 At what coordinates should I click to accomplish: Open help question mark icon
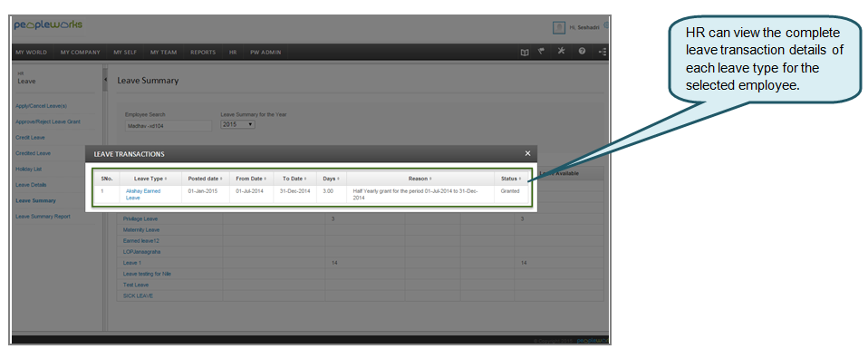click(582, 52)
